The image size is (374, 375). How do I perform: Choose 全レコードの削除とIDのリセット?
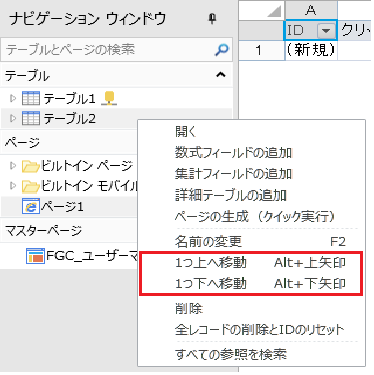(x=252, y=330)
